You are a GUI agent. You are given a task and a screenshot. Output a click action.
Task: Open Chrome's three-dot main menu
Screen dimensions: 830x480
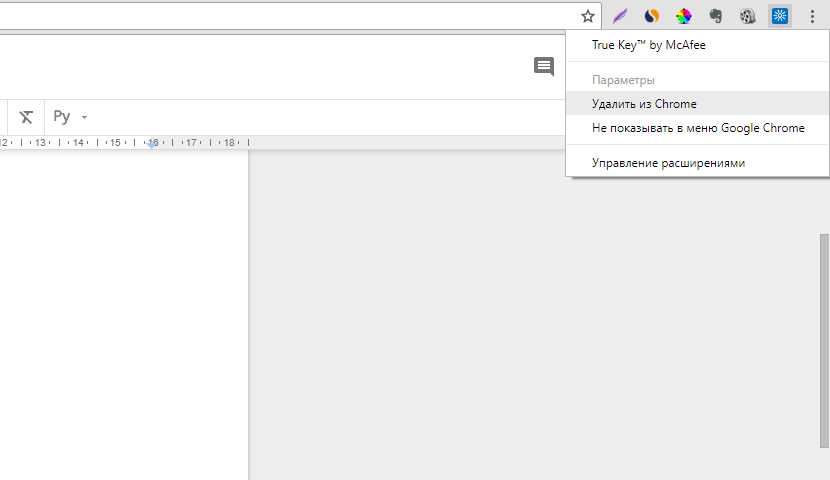812,16
